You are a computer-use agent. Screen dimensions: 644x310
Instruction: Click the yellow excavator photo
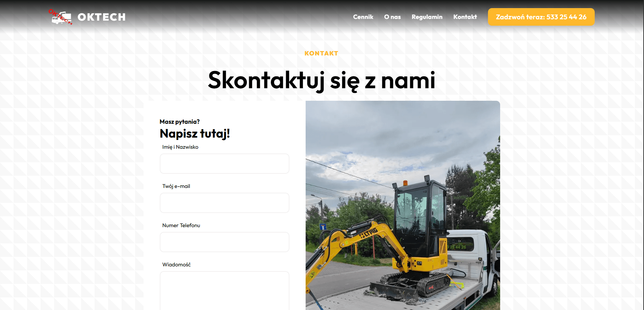[403, 205]
